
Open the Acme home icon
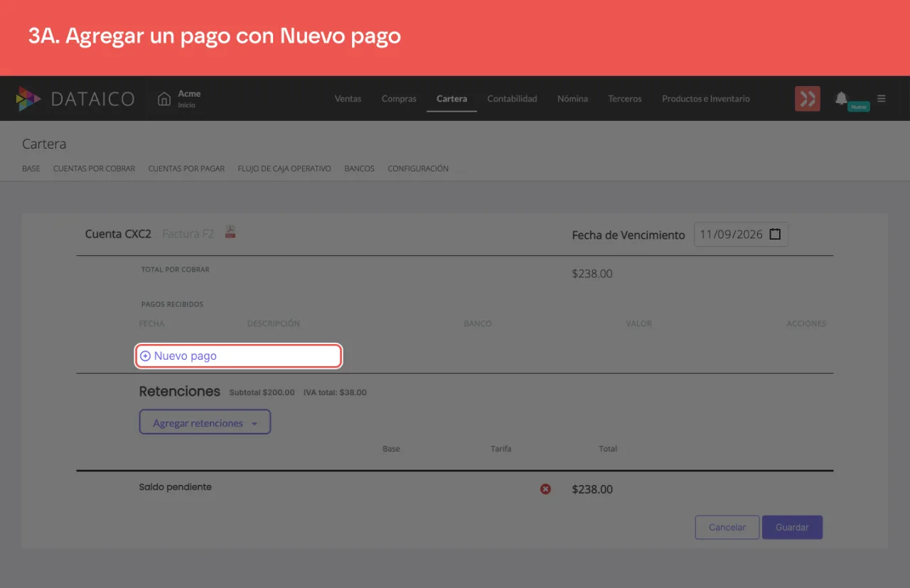coord(164,99)
